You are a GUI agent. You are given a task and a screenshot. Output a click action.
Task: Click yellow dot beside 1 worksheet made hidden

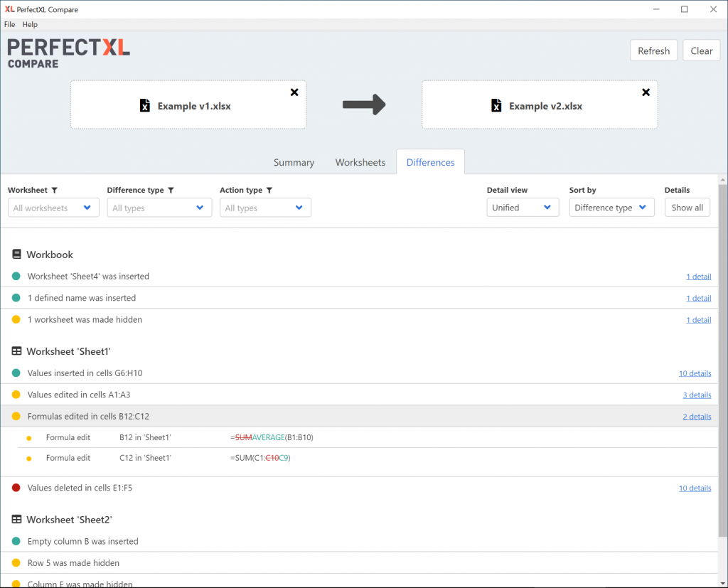[x=16, y=319]
